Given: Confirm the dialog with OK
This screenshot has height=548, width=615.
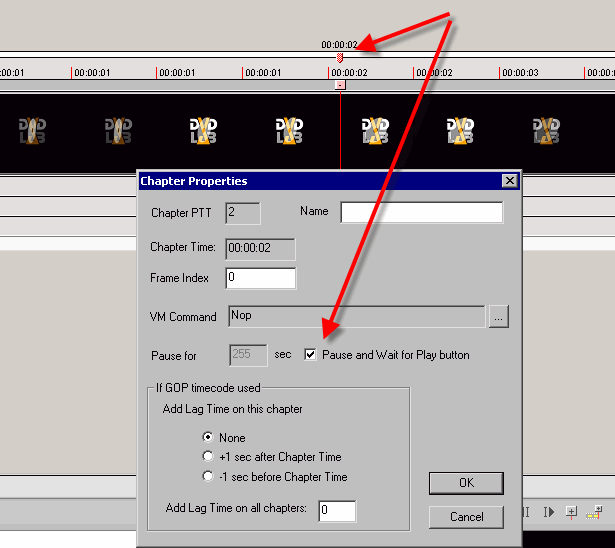Looking at the screenshot, I should click(x=466, y=483).
